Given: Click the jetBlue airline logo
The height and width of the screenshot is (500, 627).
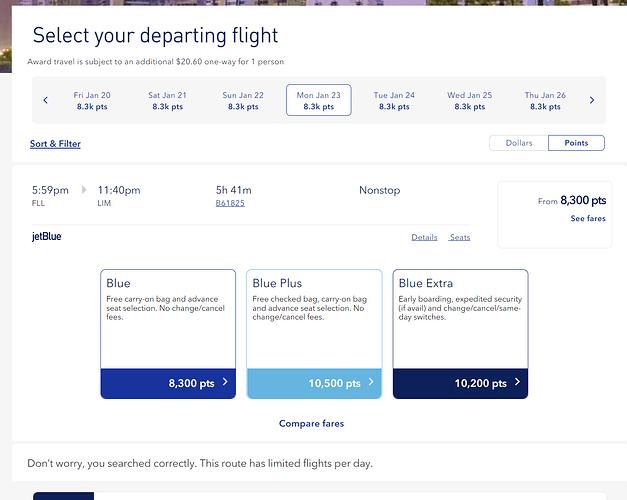Looking at the screenshot, I should coord(48,237).
